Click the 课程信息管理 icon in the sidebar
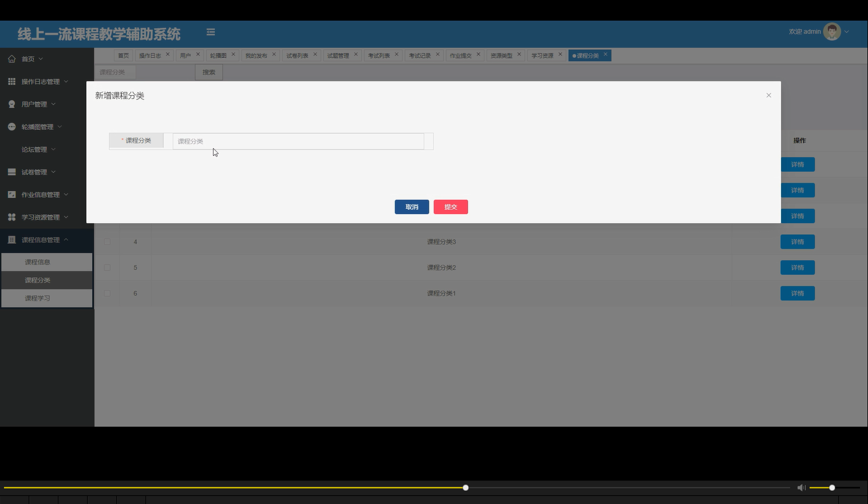This screenshot has height=504, width=868. pyautogui.click(x=11, y=240)
